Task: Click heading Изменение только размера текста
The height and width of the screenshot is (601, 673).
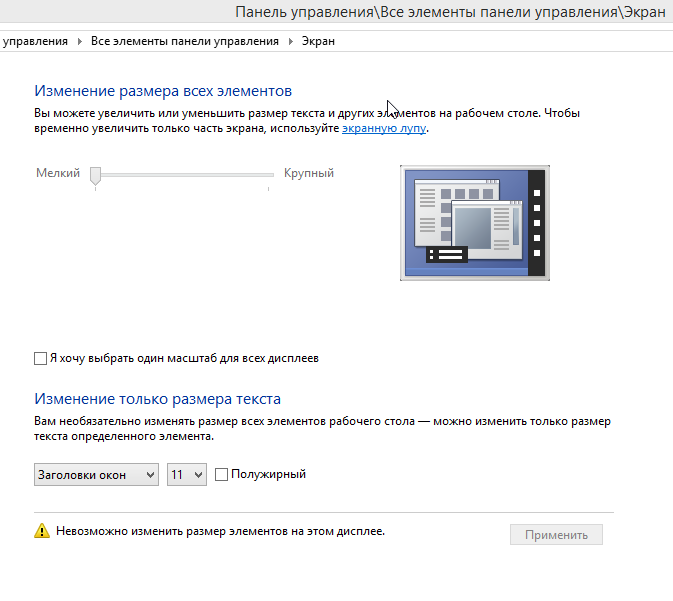Action: 158,399
